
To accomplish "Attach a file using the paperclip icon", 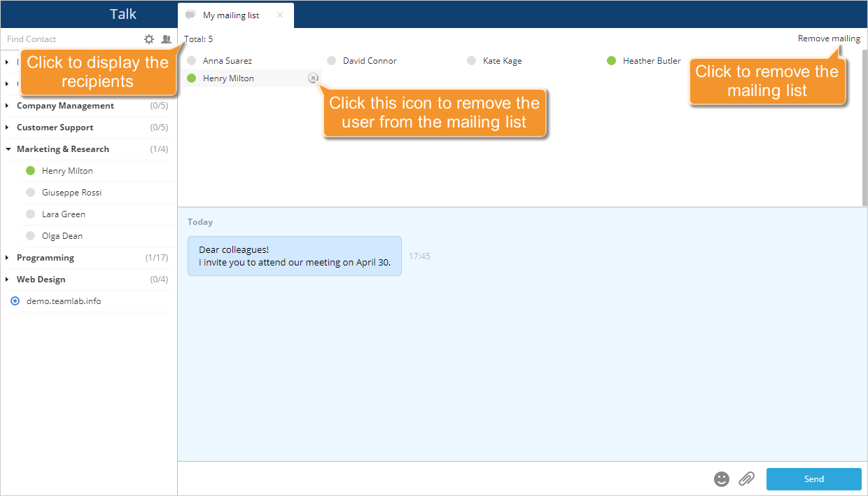I will tap(746, 479).
